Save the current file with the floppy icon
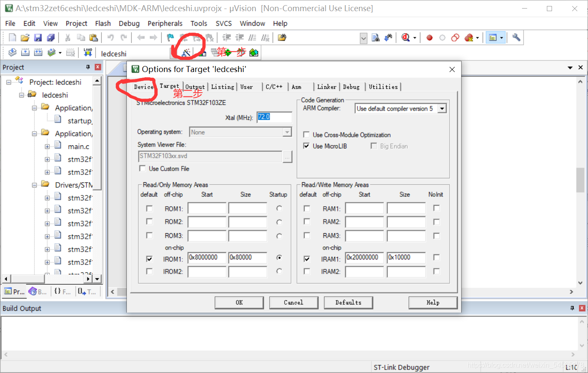588x373 pixels. coord(38,38)
